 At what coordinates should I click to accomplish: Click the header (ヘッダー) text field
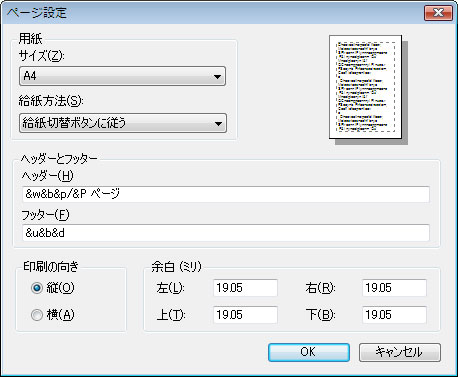click(226, 194)
